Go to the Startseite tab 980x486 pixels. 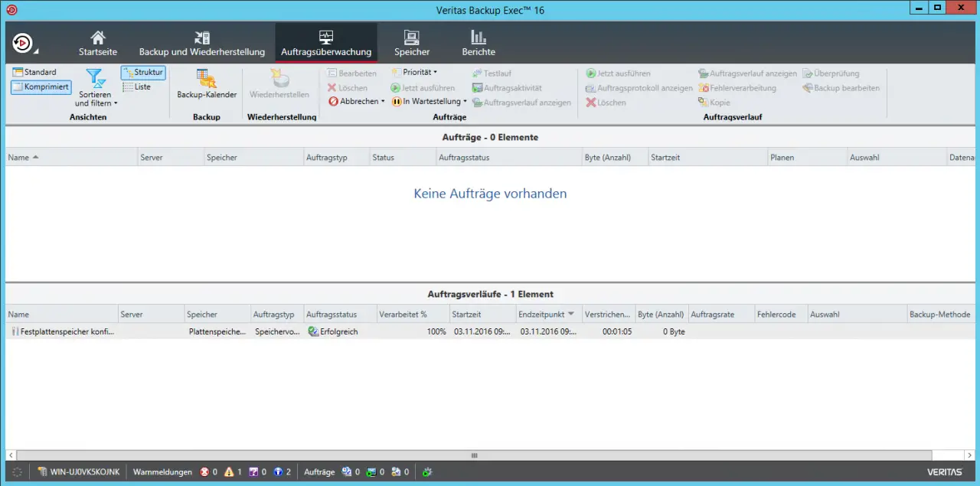click(98, 44)
